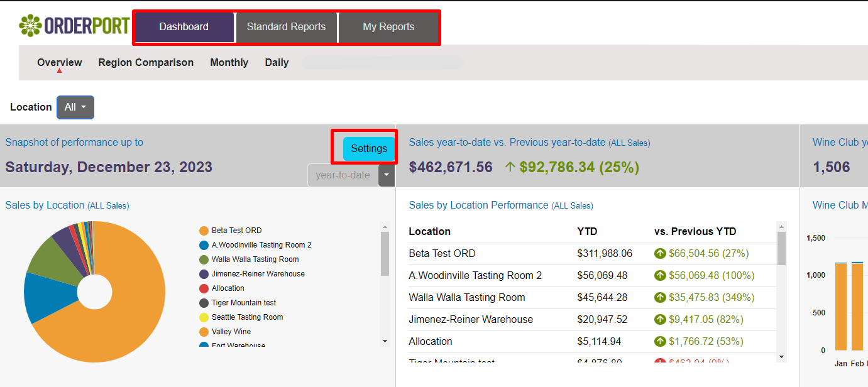
Task: Click legend scrollbar down arrow
Action: point(385,341)
